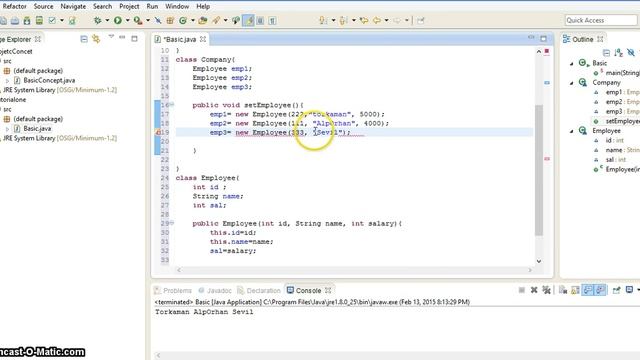This screenshot has width=640, height=360.
Task: Click the editor scroll down arrow
Action: tap(539, 261)
